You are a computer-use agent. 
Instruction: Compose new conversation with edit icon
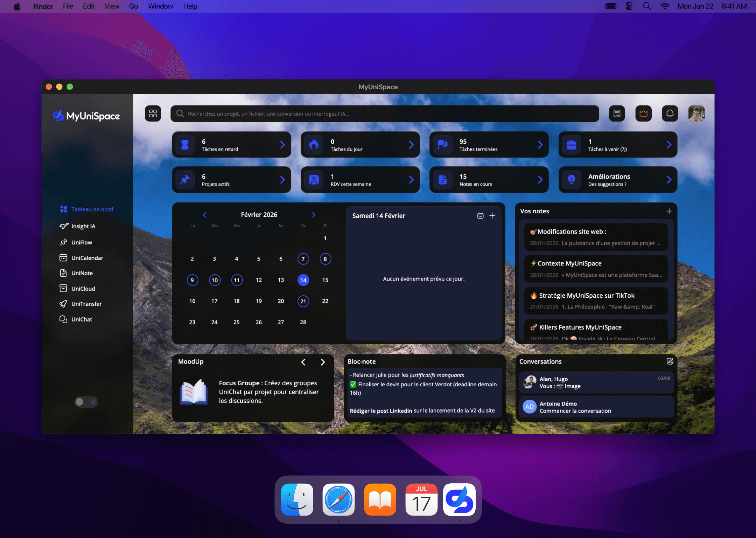(670, 361)
